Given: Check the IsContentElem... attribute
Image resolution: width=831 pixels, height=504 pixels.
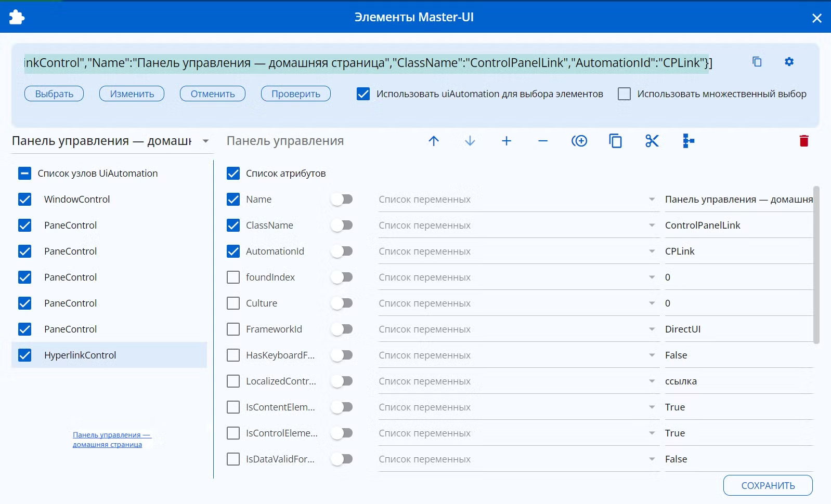Looking at the screenshot, I should 233,407.
